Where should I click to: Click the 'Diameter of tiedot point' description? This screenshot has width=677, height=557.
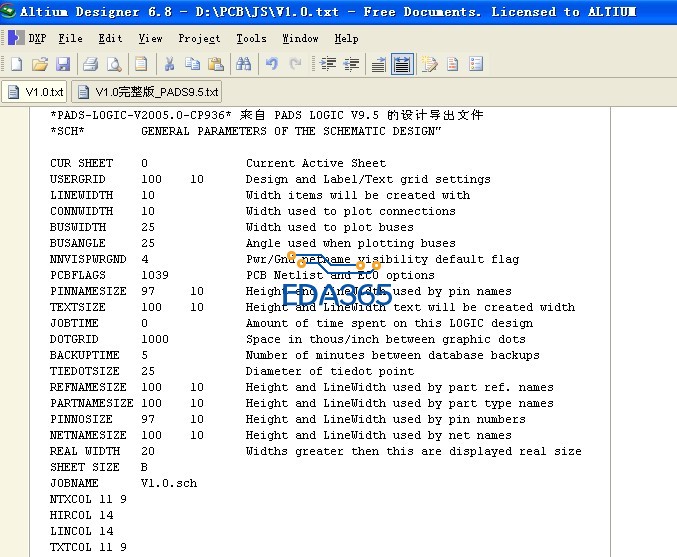(330, 371)
